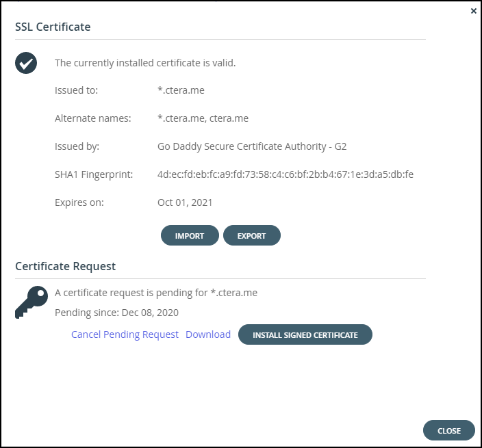Viewport: 482px width, 448px height.
Task: Dismiss the dialog with the X icon
Action: [473, 11]
